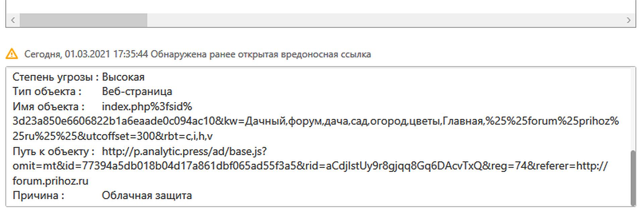This screenshot has height=218, width=644.
Task: Click empty horizontal scrollbar track right of thumb
Action: [x=385, y=20]
